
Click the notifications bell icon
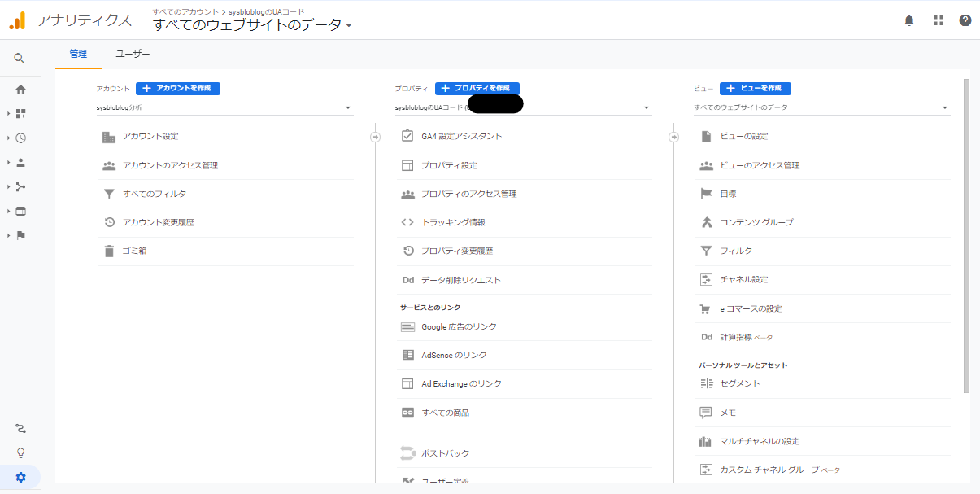tap(909, 20)
